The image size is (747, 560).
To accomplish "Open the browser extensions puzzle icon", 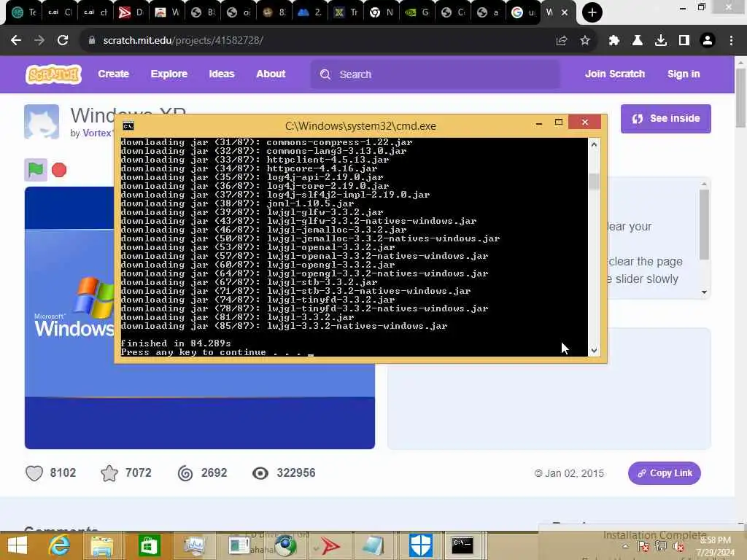I will (614, 41).
